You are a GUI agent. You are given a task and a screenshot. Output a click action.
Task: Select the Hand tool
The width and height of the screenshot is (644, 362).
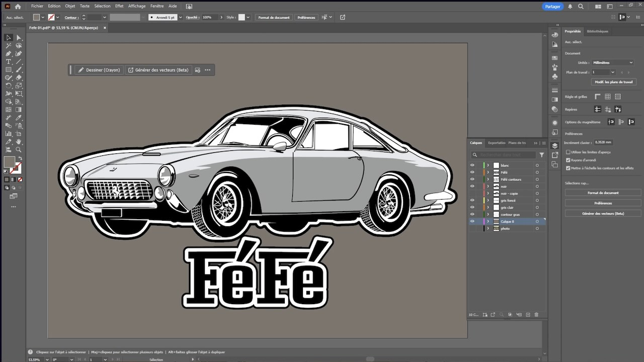pos(19,142)
